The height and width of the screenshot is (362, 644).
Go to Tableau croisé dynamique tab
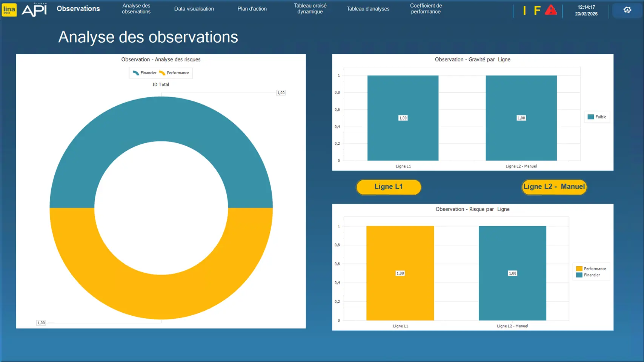310,9
